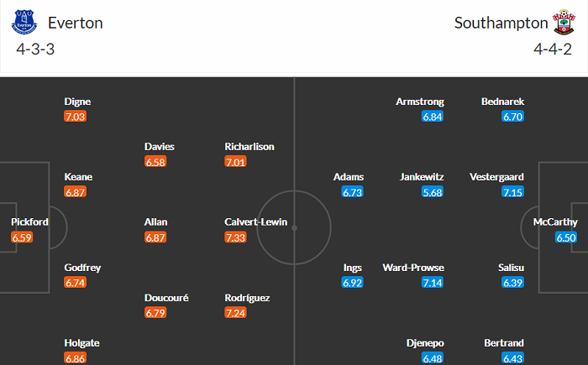Select Ings the Southampton striker
This screenshot has height=365, width=588.
(x=352, y=268)
